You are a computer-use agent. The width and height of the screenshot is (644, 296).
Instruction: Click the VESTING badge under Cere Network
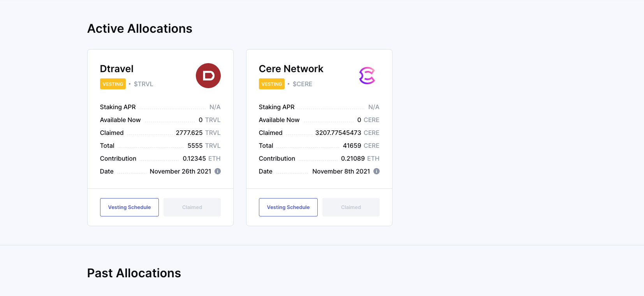pyautogui.click(x=272, y=84)
